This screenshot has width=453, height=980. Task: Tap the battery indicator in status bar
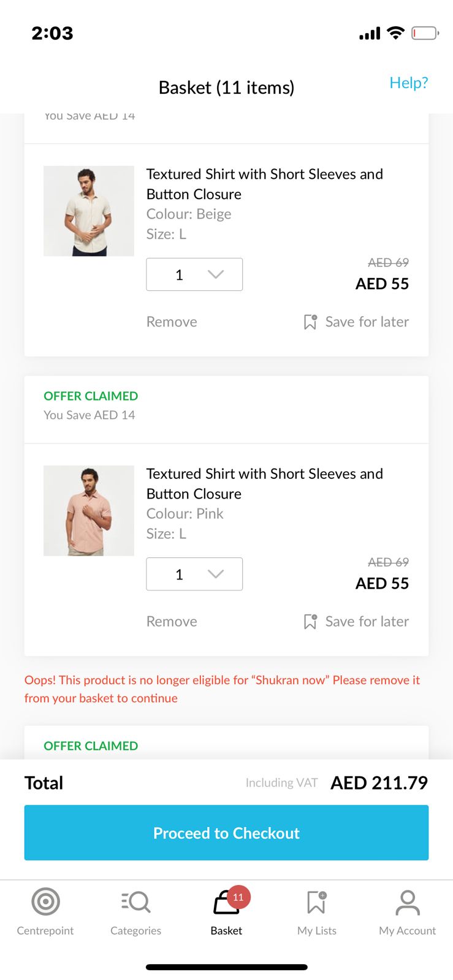[x=425, y=33]
